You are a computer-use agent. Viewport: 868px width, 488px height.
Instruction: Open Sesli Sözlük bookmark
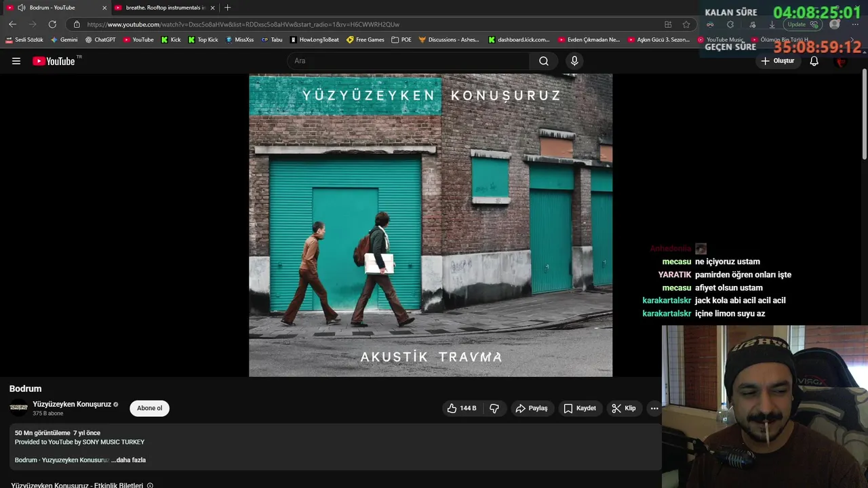[x=24, y=40]
